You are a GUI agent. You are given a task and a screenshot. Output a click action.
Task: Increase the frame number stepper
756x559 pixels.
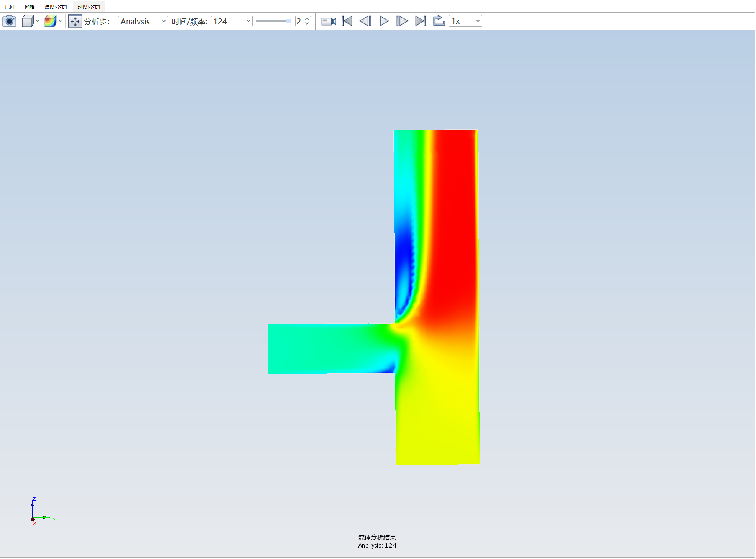tap(307, 19)
